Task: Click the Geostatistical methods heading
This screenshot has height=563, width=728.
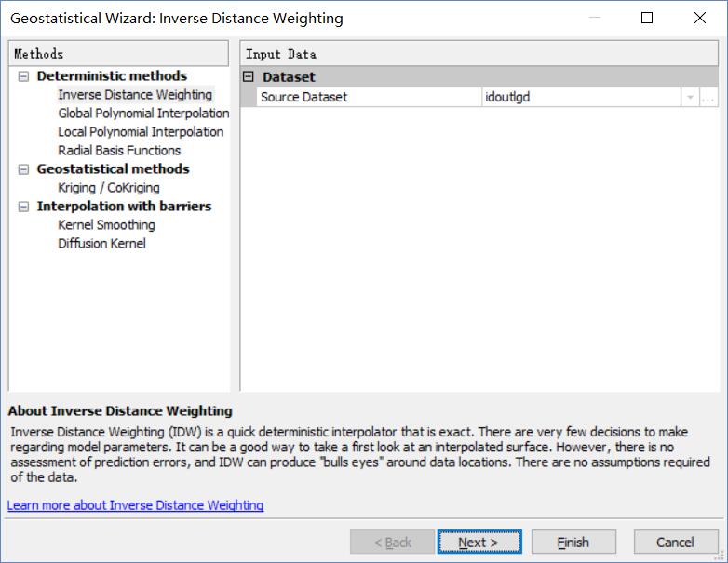Action: click(x=114, y=169)
